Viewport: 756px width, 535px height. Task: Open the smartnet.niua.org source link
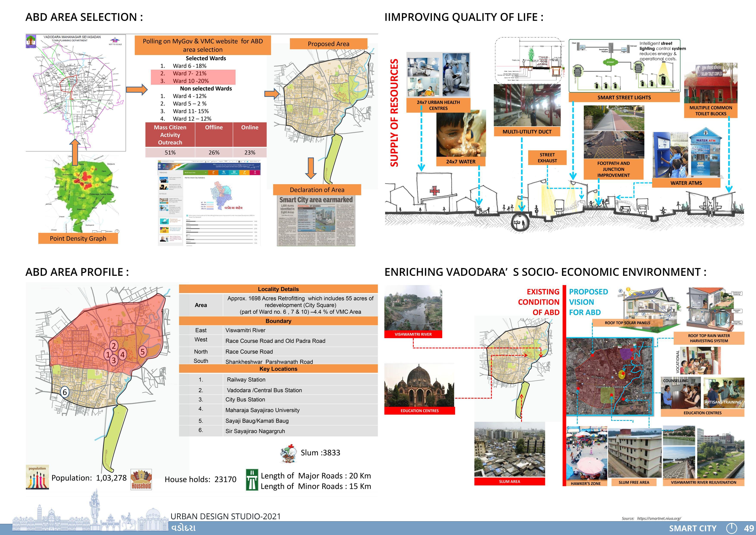(659, 518)
